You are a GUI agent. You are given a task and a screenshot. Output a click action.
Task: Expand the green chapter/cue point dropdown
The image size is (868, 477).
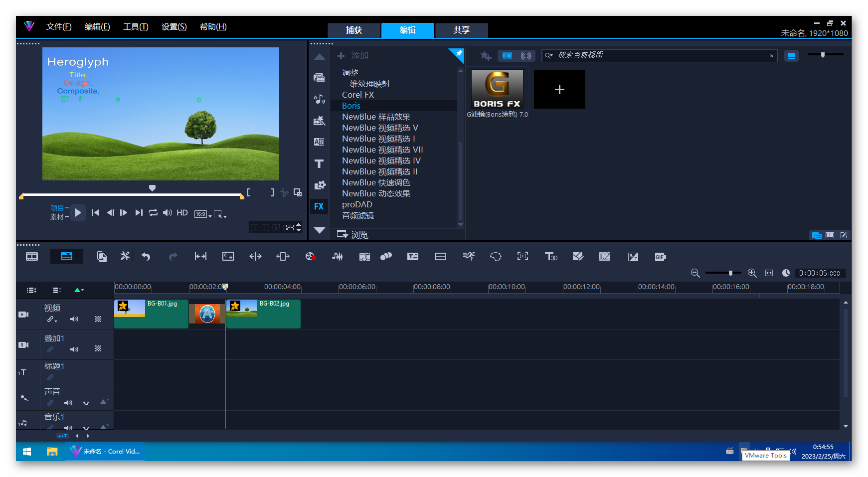click(79, 290)
